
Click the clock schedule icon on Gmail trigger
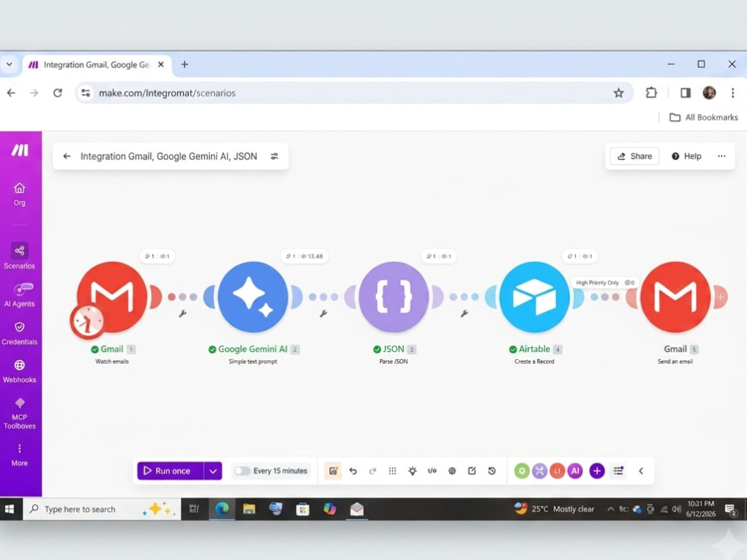click(87, 321)
